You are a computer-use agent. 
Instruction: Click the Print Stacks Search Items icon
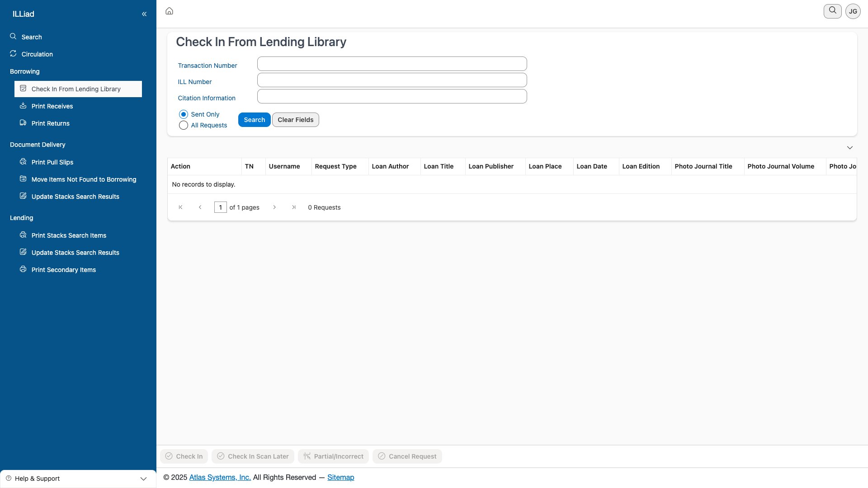[23, 235]
